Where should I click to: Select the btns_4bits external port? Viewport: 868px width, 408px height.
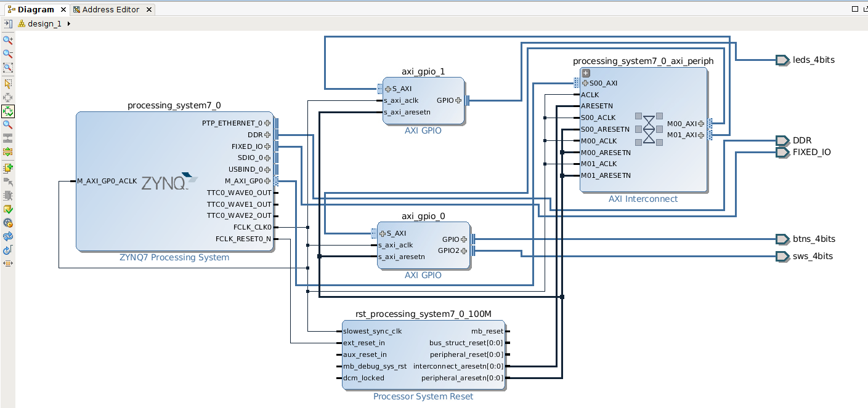782,239
